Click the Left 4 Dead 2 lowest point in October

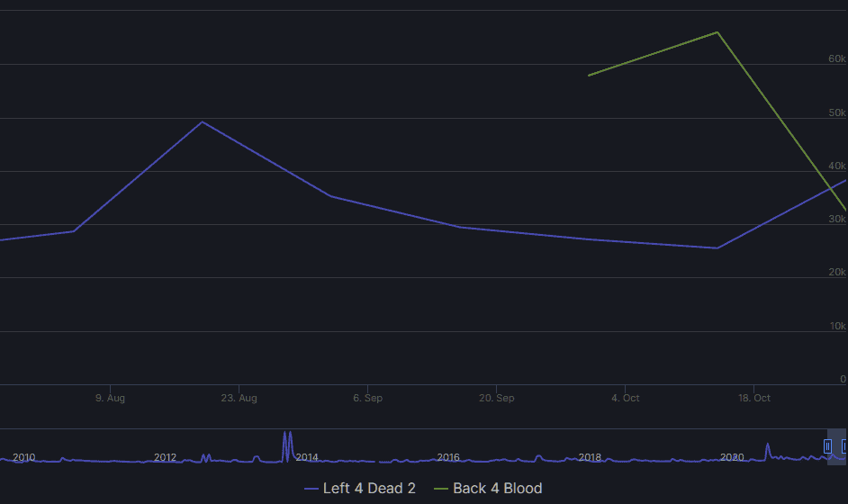pyautogui.click(x=717, y=248)
